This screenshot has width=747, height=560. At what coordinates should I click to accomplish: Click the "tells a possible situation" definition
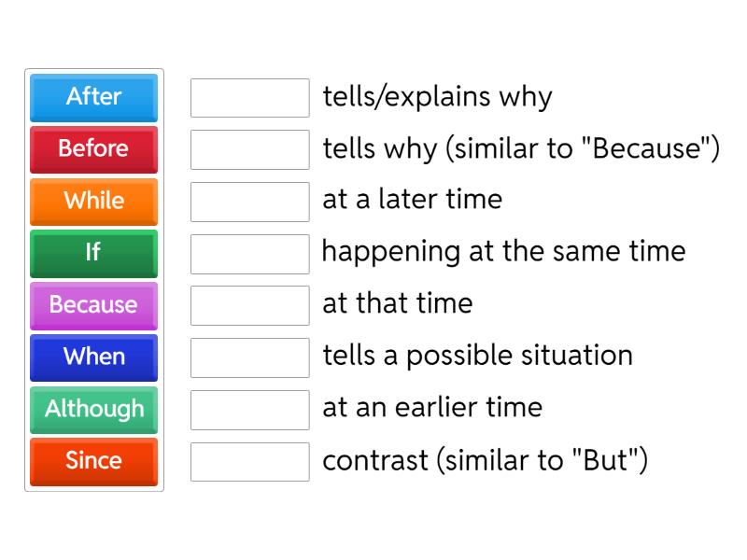click(477, 356)
